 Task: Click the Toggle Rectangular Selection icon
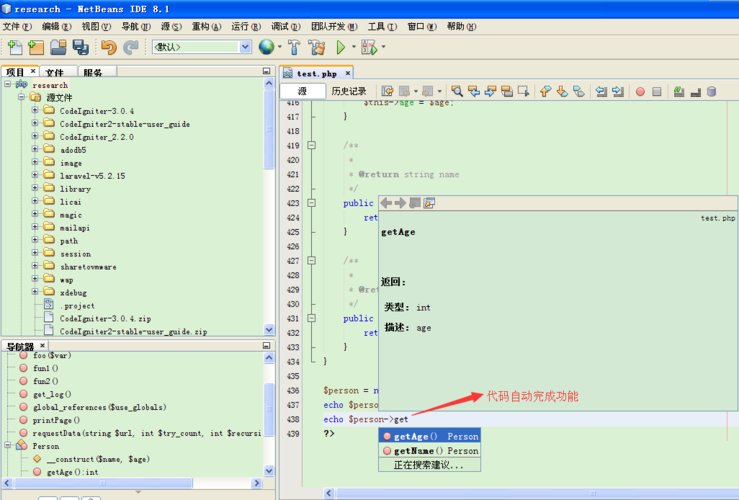[x=523, y=91]
